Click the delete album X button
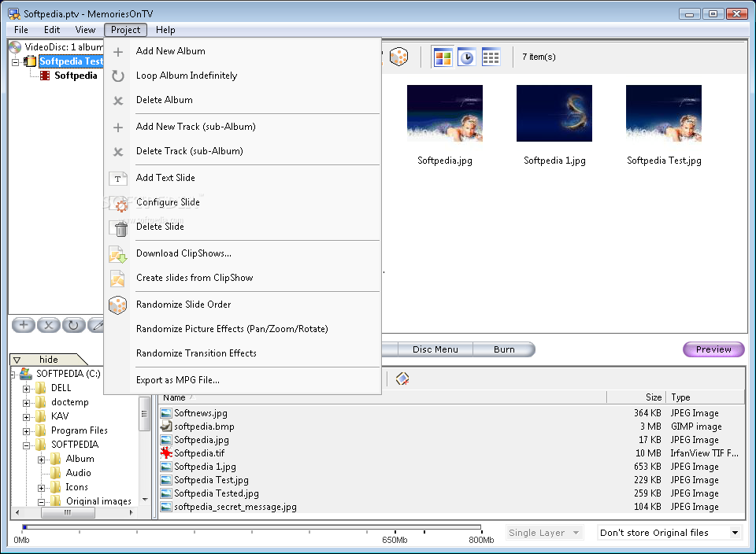 point(48,325)
